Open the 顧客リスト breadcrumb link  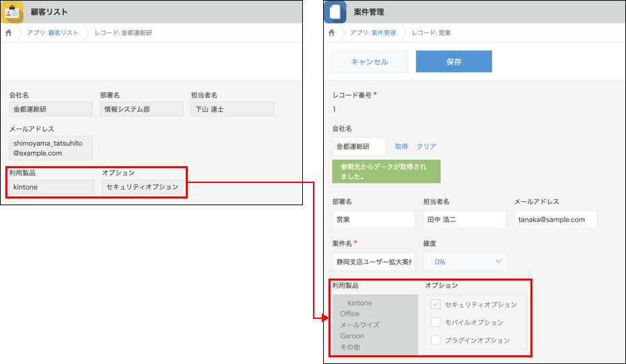pos(63,33)
